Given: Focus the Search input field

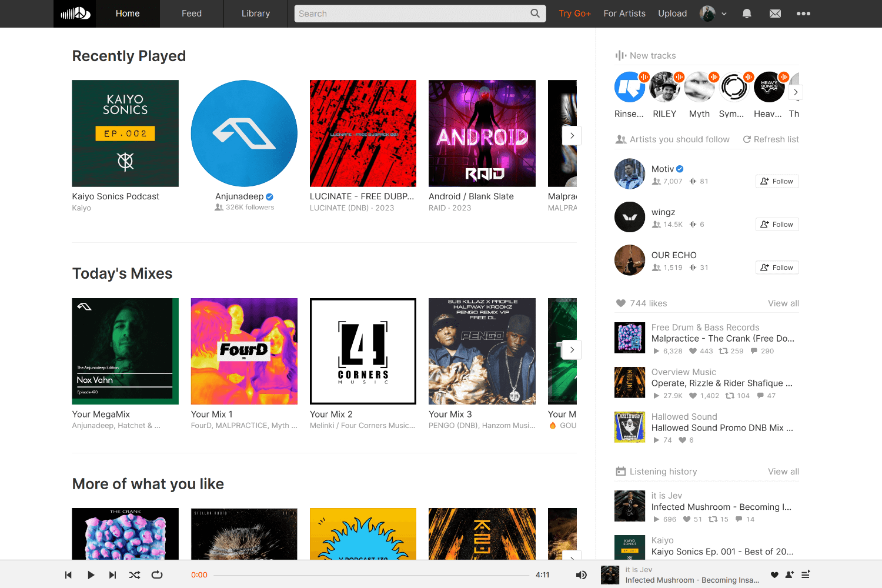Looking at the screenshot, I should pyautogui.click(x=420, y=14).
